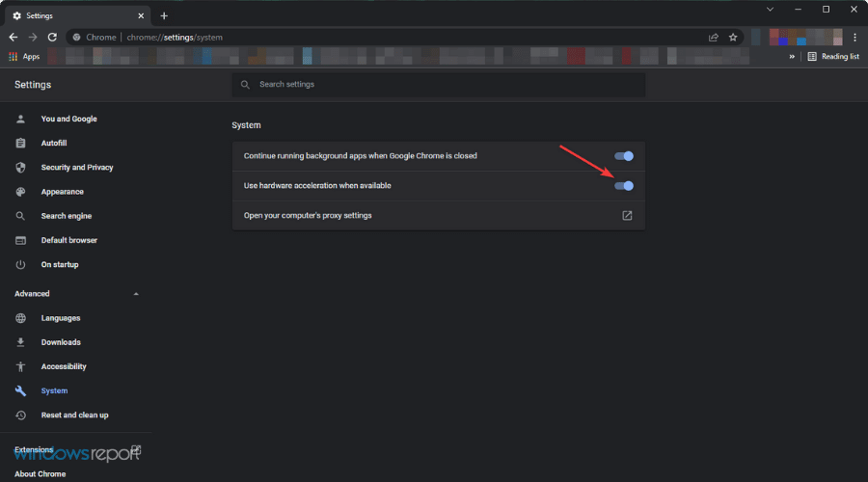Toggle Use hardware acceleration when available

click(624, 186)
